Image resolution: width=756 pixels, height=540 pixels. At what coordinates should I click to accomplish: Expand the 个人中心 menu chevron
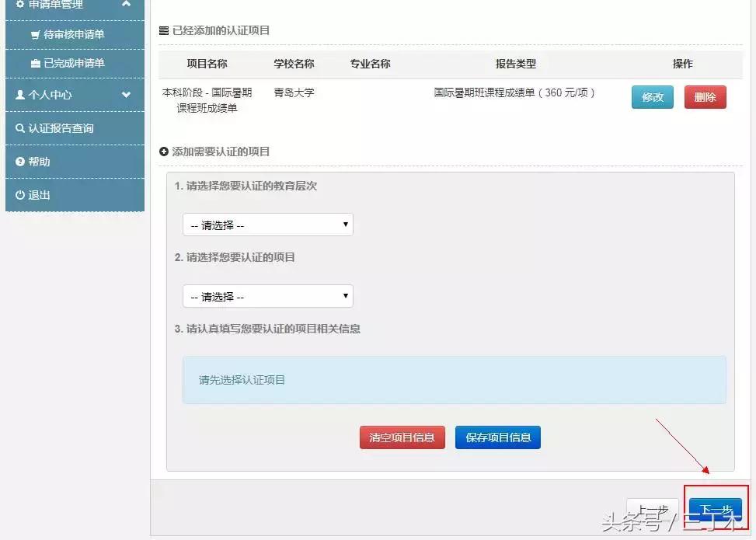[x=125, y=95]
